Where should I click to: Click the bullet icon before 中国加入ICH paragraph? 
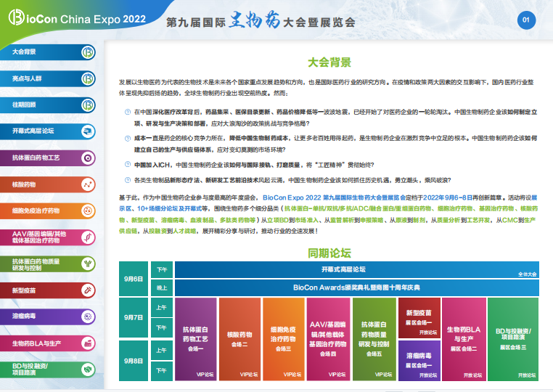click(128, 165)
